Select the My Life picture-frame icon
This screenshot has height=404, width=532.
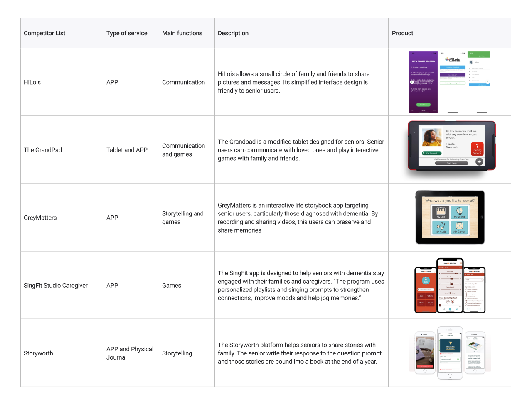(x=441, y=211)
